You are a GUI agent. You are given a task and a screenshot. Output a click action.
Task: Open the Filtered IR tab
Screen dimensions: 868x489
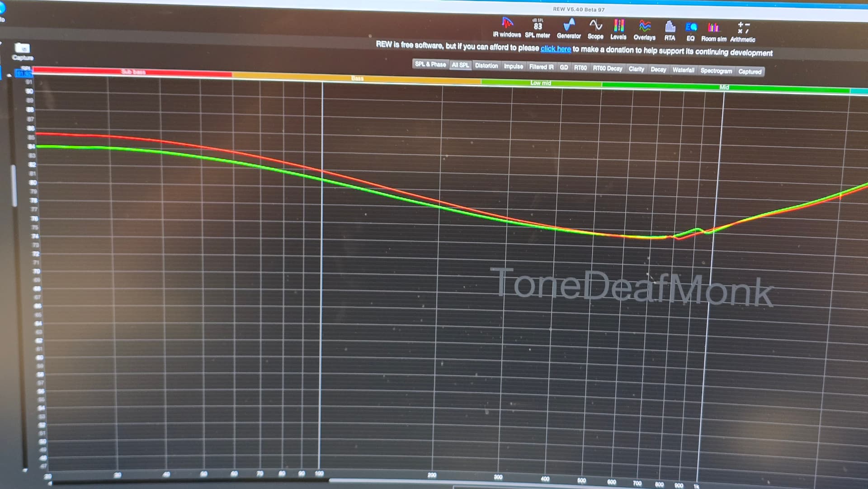click(x=541, y=67)
